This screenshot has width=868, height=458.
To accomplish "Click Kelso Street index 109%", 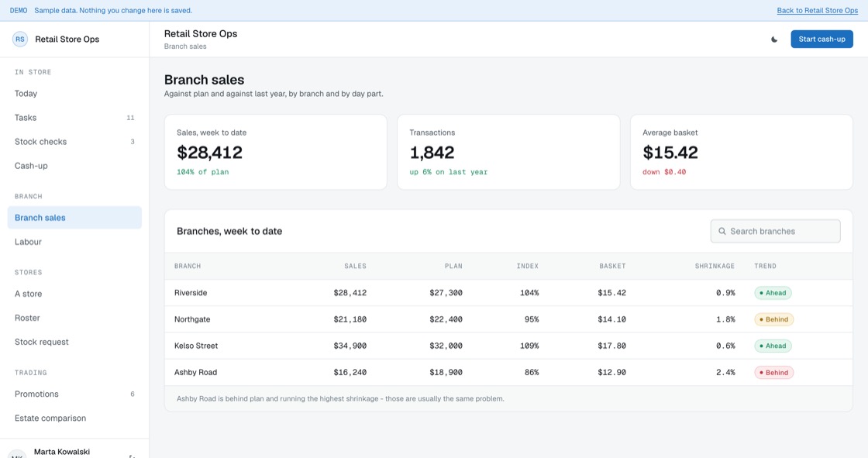I will pos(529,346).
